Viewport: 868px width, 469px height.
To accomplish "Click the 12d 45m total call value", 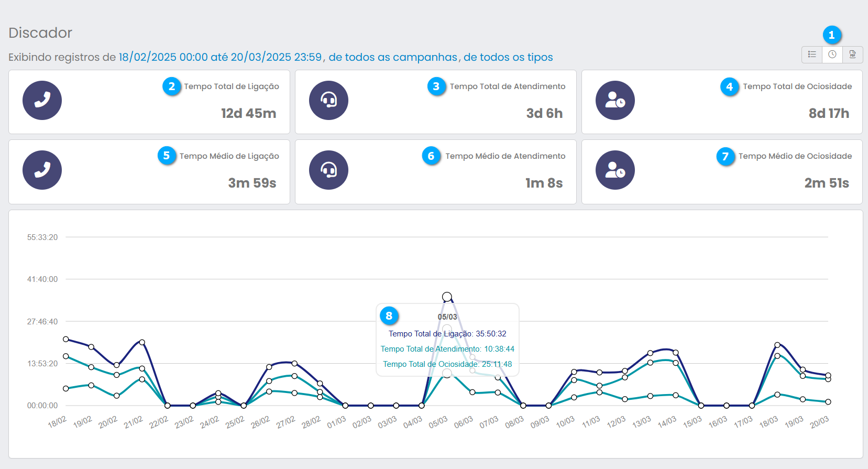I will click(x=248, y=113).
